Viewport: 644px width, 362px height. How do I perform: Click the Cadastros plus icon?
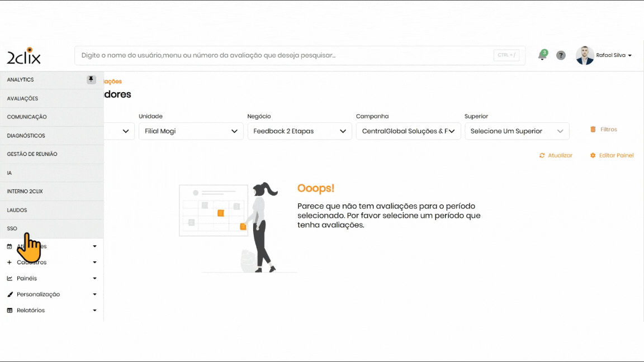(x=10, y=263)
